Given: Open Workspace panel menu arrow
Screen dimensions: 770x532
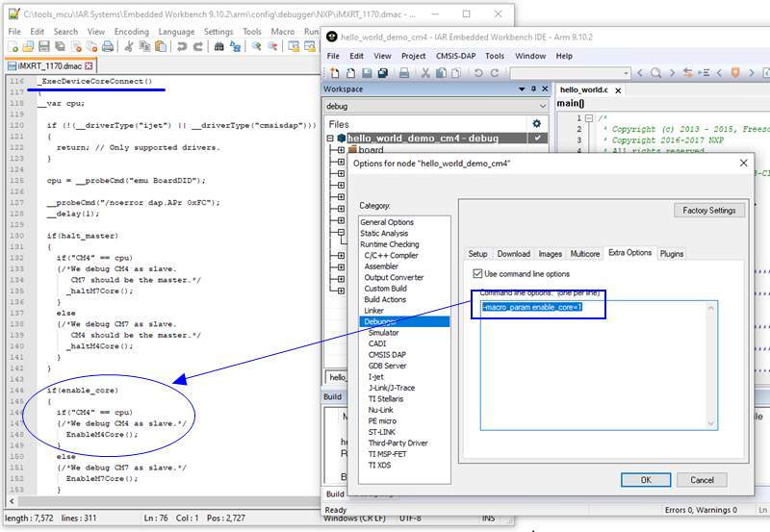Looking at the screenshot, I should [522, 89].
